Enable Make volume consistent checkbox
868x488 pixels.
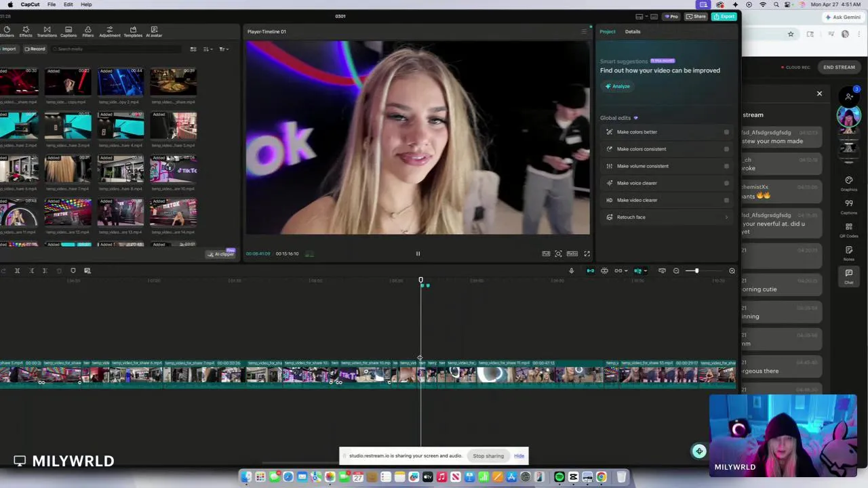(x=726, y=166)
